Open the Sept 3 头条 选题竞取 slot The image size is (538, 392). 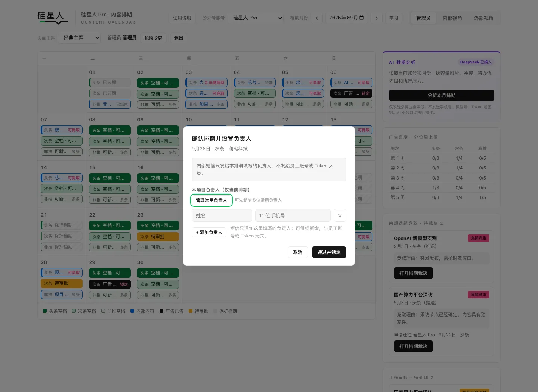(207, 83)
